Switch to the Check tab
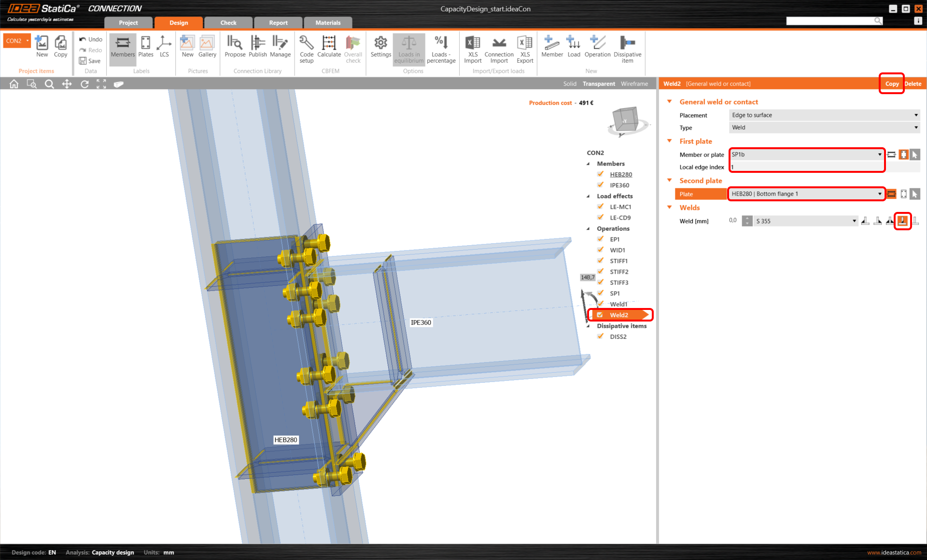 coord(228,22)
